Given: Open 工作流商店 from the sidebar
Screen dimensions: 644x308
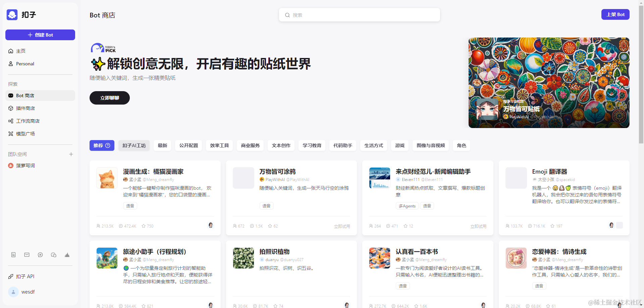Looking at the screenshot, I should point(40,121).
